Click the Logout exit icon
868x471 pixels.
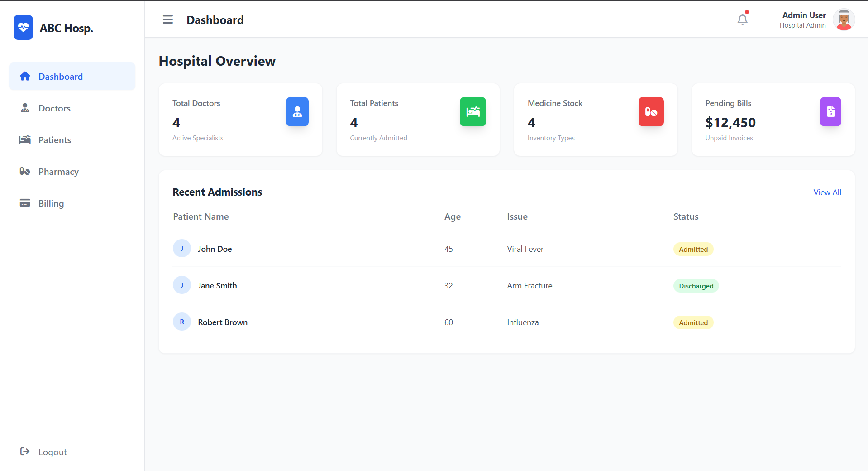point(25,452)
